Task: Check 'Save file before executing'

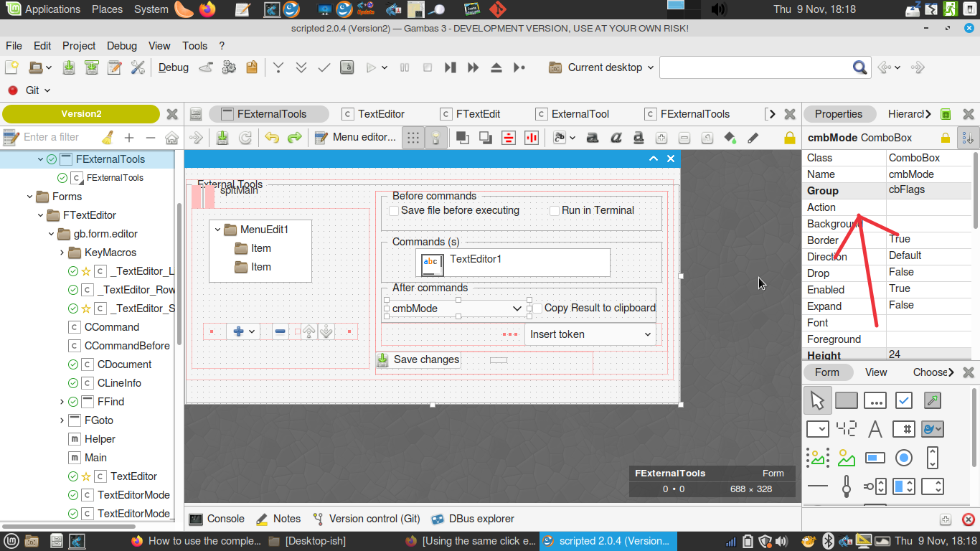Action: pos(394,211)
